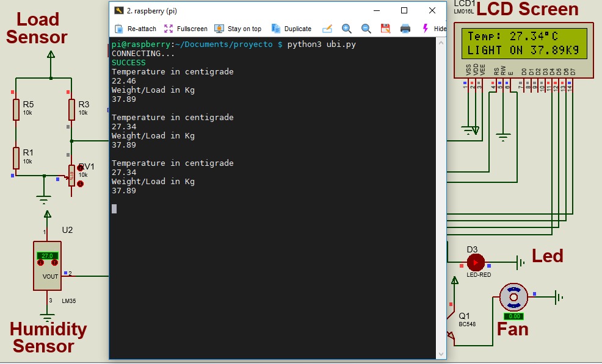Click inside the terminal at cursor prompt
The height and width of the screenshot is (364, 602).
[114, 209]
